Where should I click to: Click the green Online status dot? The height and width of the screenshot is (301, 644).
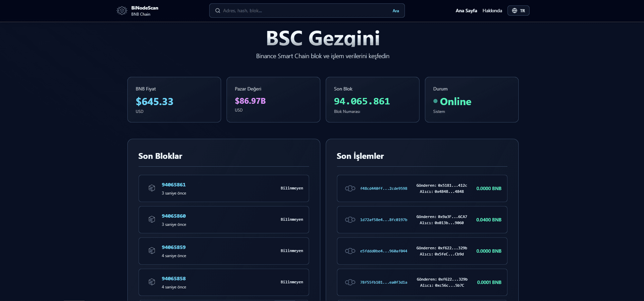click(435, 101)
